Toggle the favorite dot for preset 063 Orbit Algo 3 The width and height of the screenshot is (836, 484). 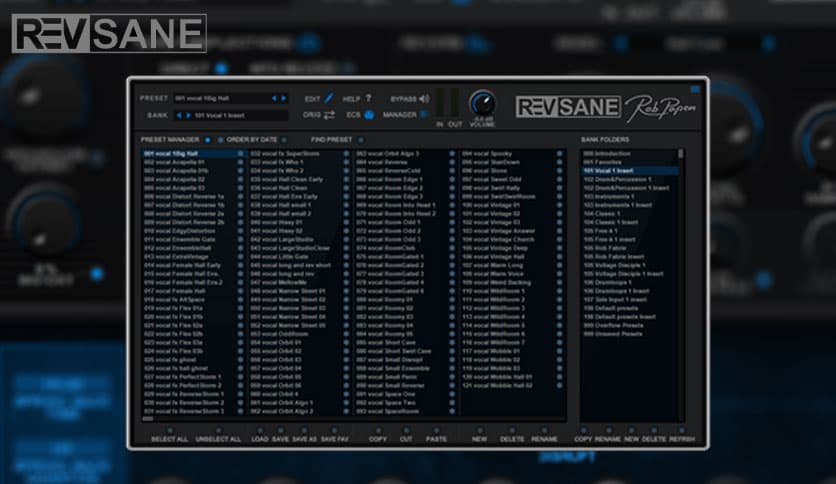point(453,154)
